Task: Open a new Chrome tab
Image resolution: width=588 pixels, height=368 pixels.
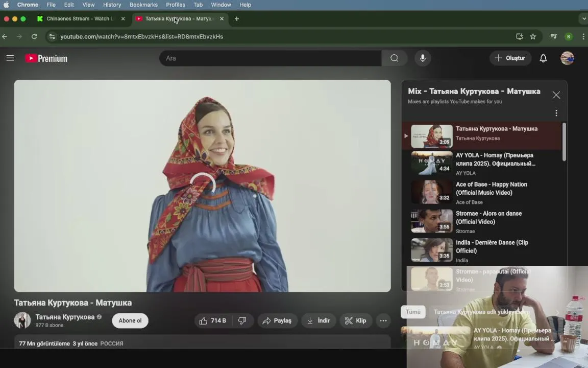Action: [x=237, y=19]
